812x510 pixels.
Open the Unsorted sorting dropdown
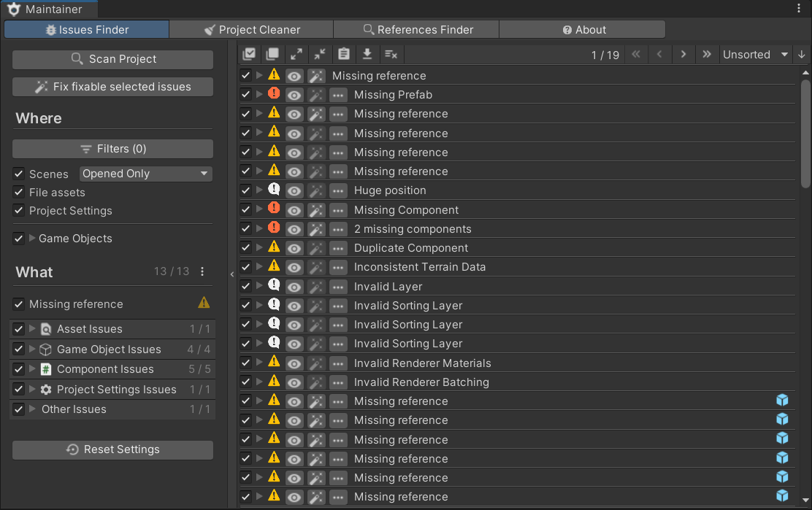[755, 54]
